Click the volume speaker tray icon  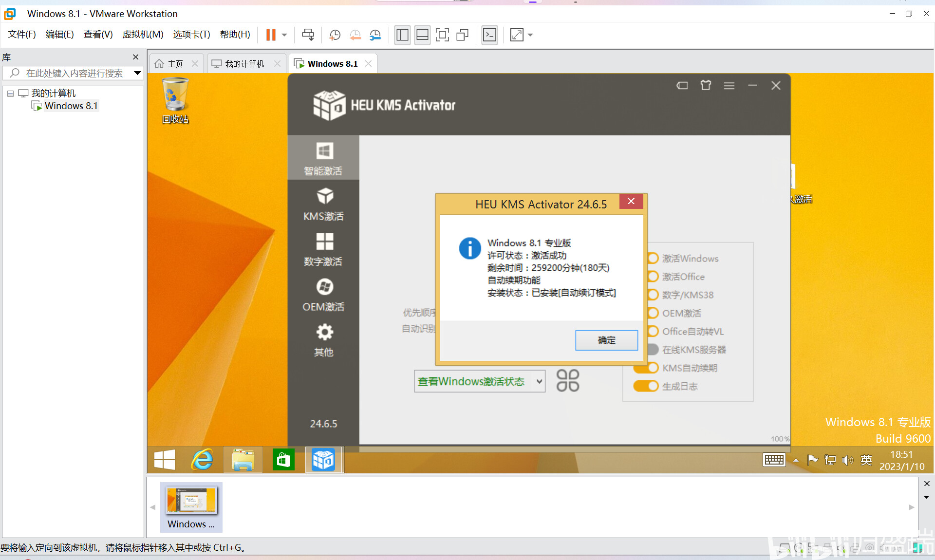pyautogui.click(x=848, y=460)
